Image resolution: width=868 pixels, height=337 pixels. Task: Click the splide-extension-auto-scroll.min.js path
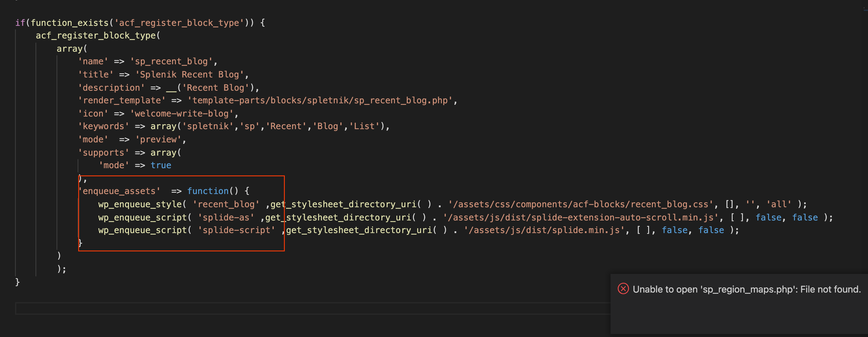pyautogui.click(x=580, y=217)
